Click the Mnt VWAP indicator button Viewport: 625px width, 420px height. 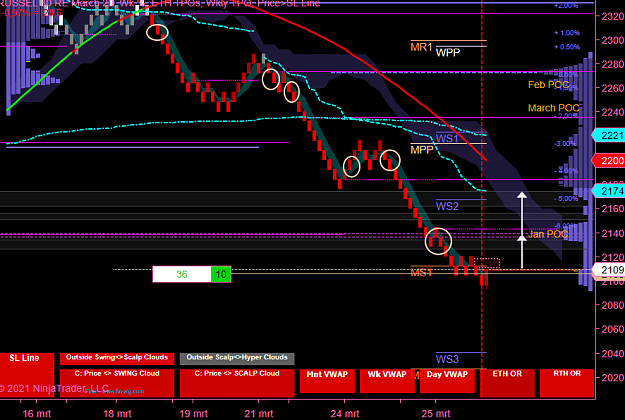click(x=327, y=381)
